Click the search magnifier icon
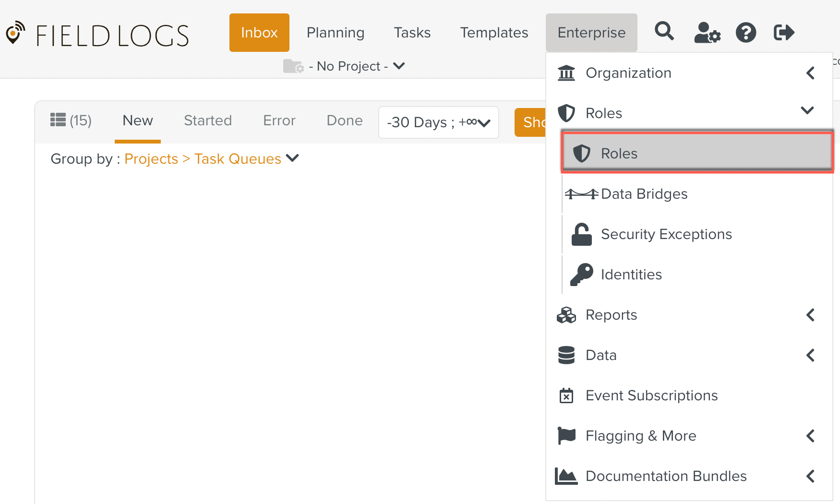This screenshot has height=504, width=840. (x=664, y=32)
